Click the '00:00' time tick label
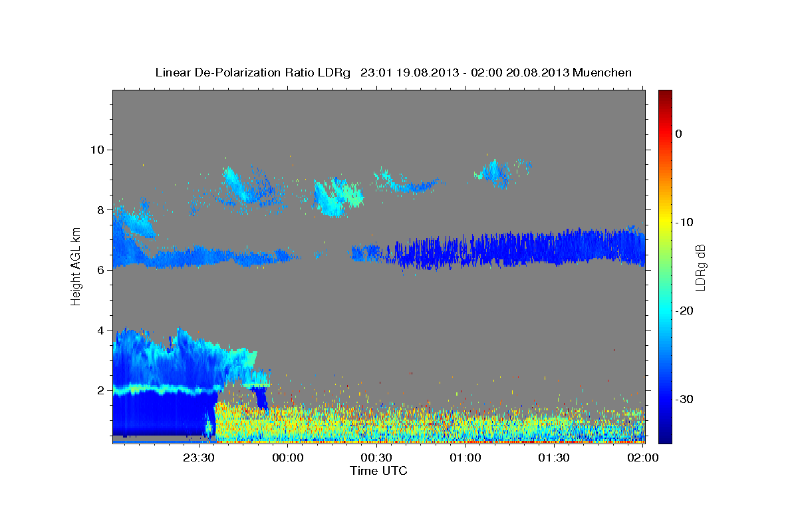798x532 pixels. pyautogui.click(x=288, y=458)
